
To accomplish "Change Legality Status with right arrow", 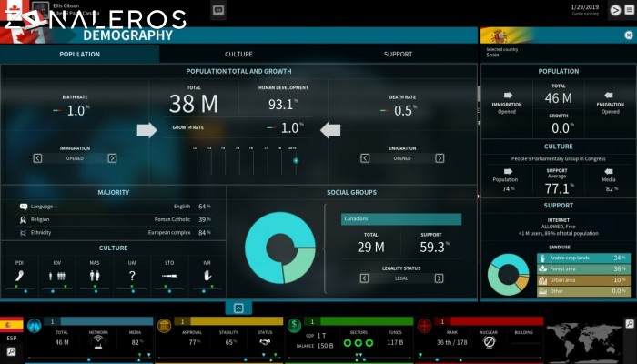I will [x=438, y=278].
